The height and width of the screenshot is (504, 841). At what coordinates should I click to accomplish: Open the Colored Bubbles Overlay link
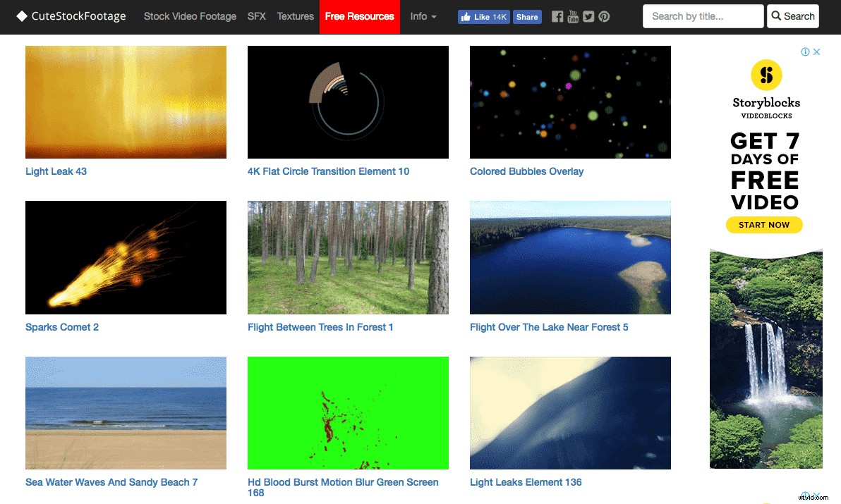click(526, 171)
